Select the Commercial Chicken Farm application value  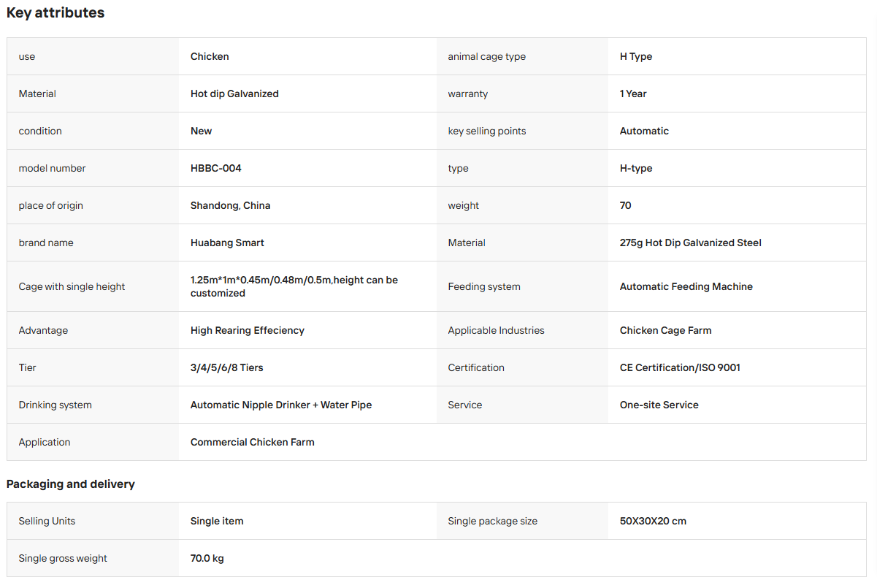click(253, 442)
